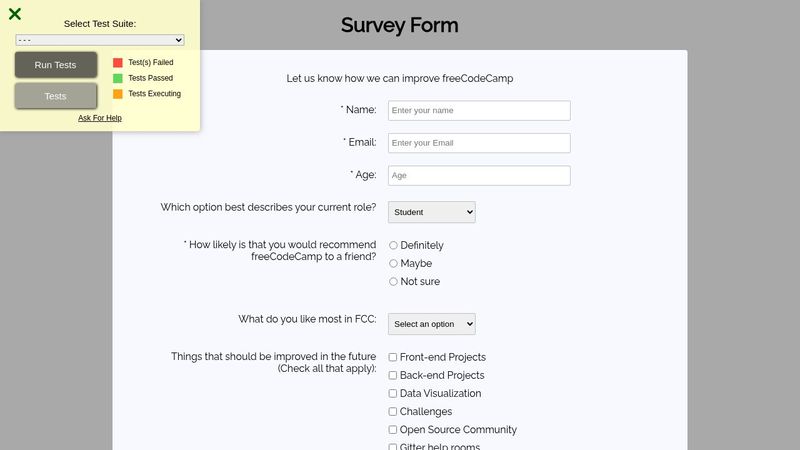800x450 pixels.
Task: Choose the Maybe radio option
Action: (x=393, y=263)
